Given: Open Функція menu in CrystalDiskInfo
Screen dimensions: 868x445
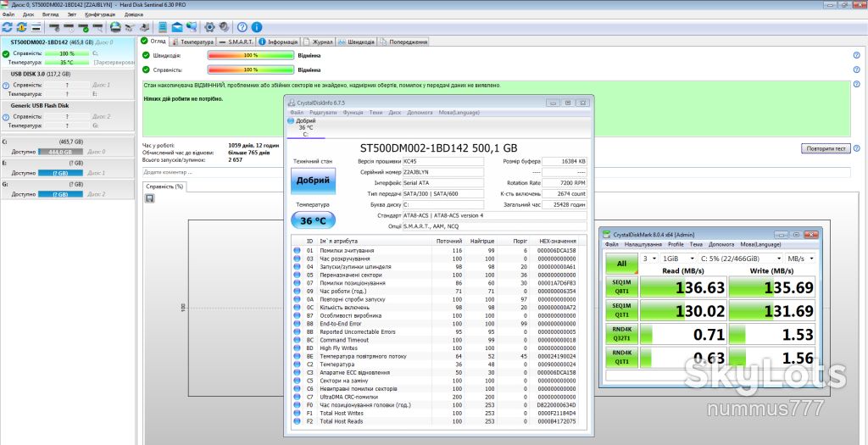Looking at the screenshot, I should point(353,113).
